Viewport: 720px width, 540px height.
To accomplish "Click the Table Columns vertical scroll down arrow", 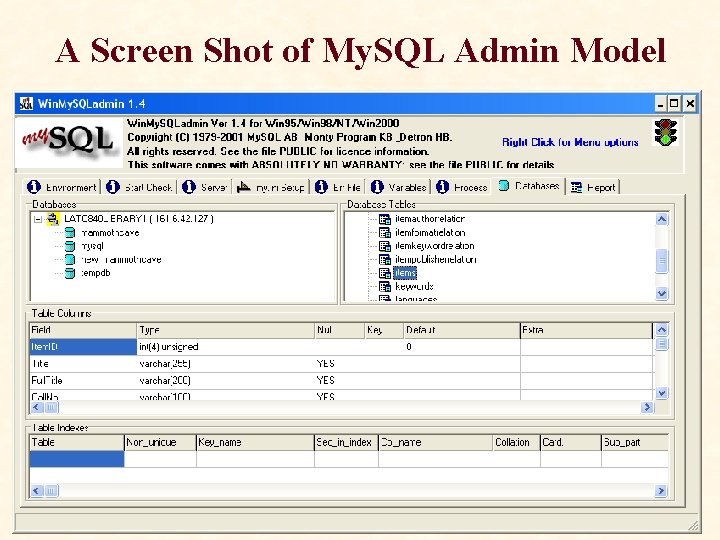I will pyautogui.click(x=661, y=393).
